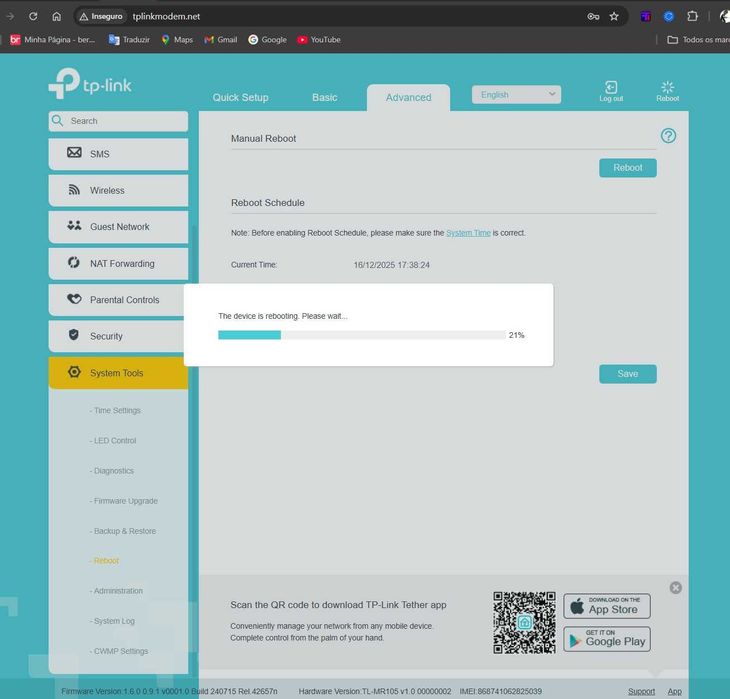Click the Guest Network people icon
The image size is (730, 699).
(74, 226)
